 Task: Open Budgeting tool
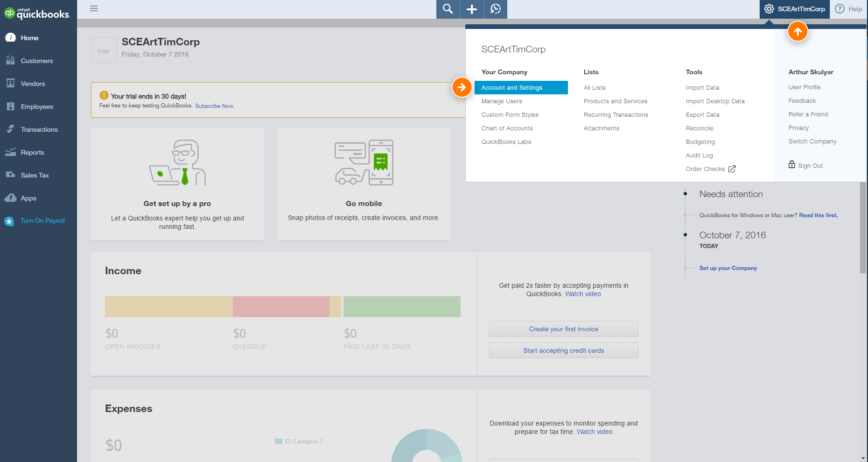[700, 142]
